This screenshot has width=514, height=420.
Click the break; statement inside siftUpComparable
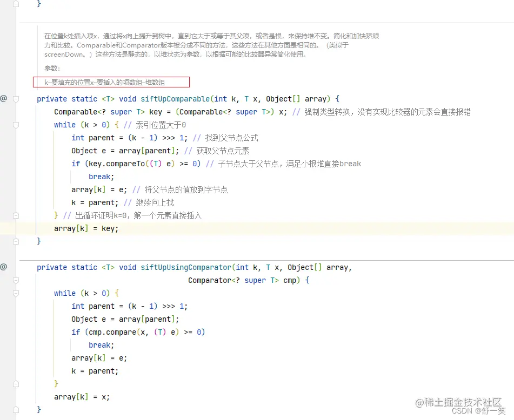(101, 177)
